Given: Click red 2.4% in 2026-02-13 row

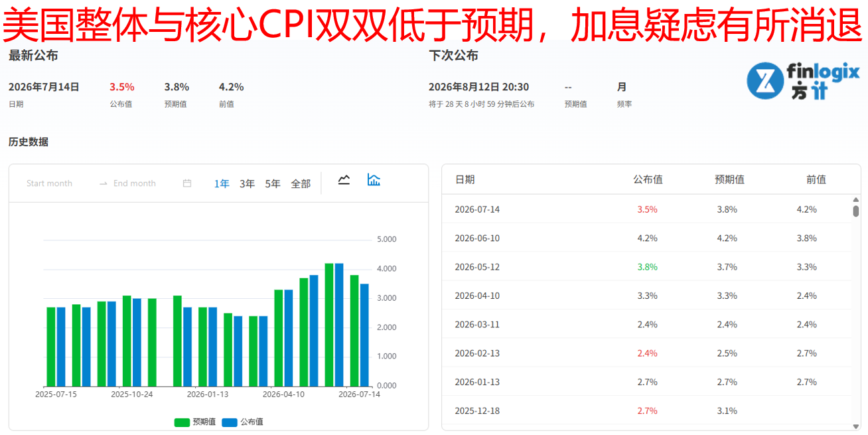Looking at the screenshot, I should point(647,353).
